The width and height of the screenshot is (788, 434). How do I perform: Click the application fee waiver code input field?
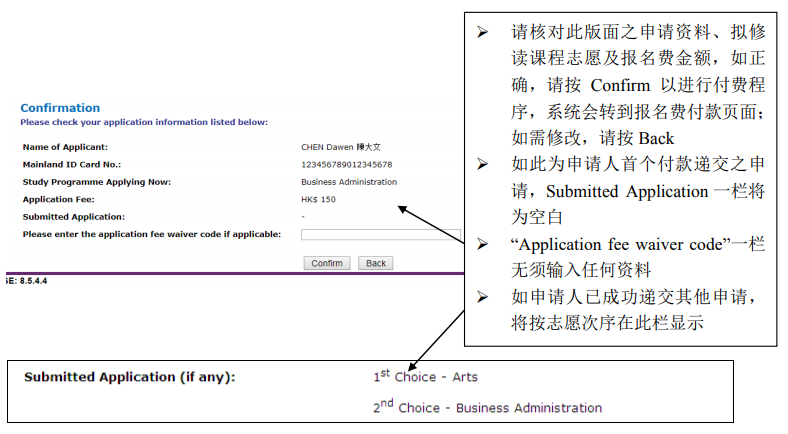[x=380, y=235]
